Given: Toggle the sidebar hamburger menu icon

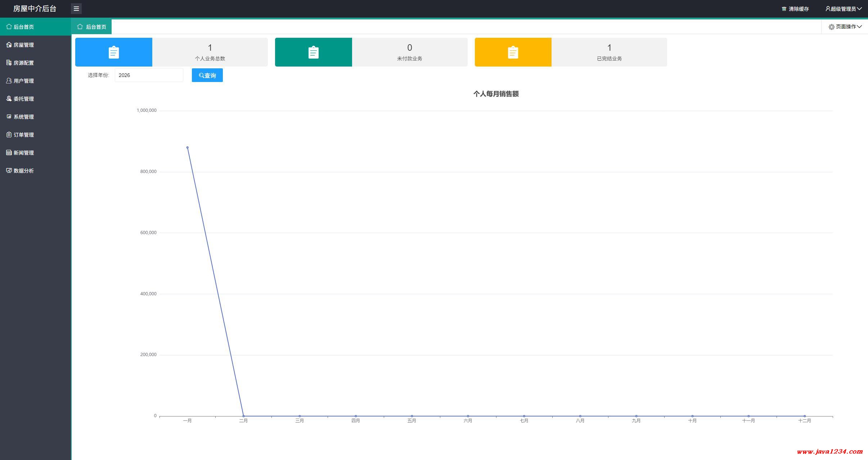Looking at the screenshot, I should point(76,9).
